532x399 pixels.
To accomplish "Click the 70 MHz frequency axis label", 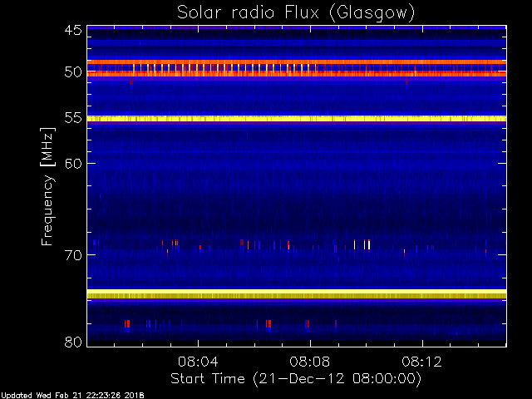I will pos(73,255).
